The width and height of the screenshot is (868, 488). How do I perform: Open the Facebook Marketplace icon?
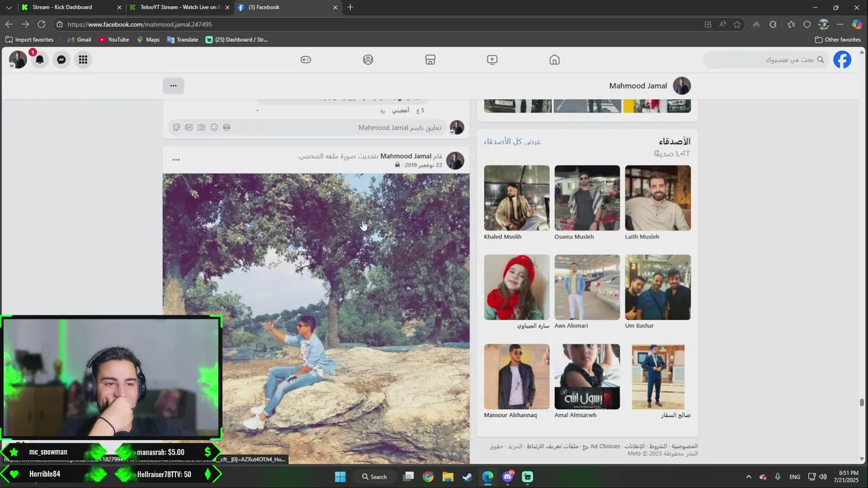click(430, 60)
